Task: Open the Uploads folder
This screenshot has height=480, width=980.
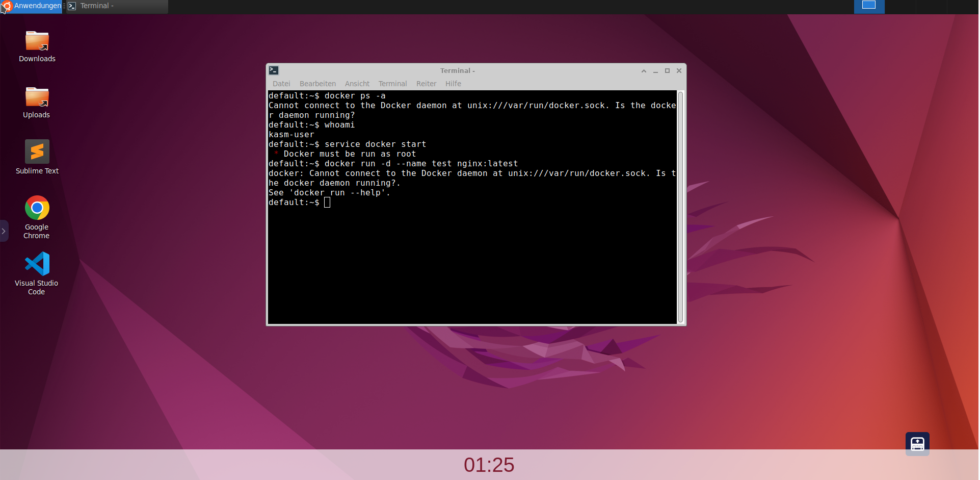Action: click(36, 96)
